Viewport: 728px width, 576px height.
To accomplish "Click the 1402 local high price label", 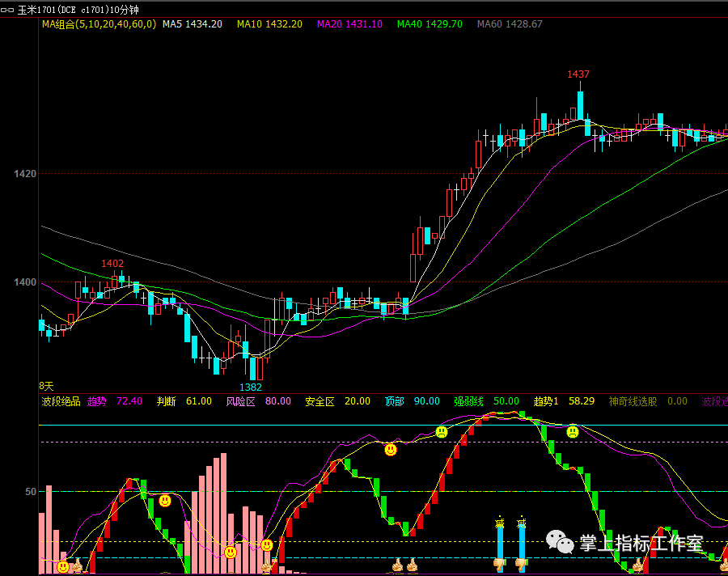I will pyautogui.click(x=112, y=264).
